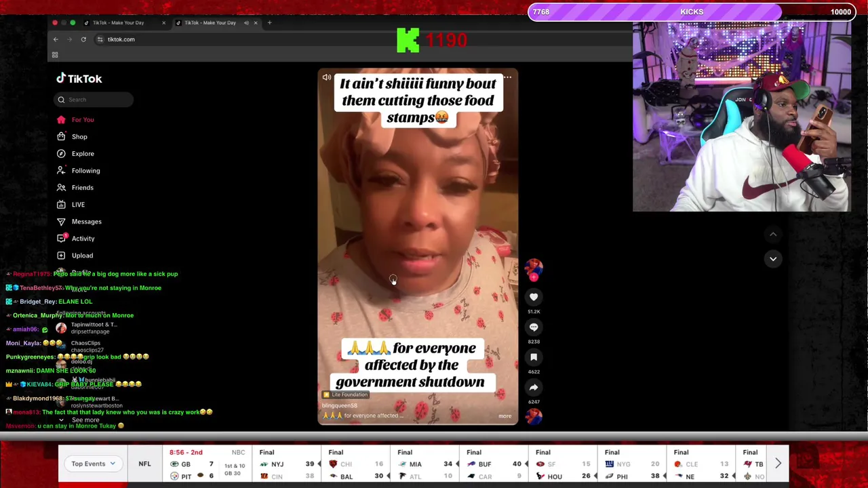
Task: Toggle video sound with speaker icon
Action: pyautogui.click(x=327, y=77)
